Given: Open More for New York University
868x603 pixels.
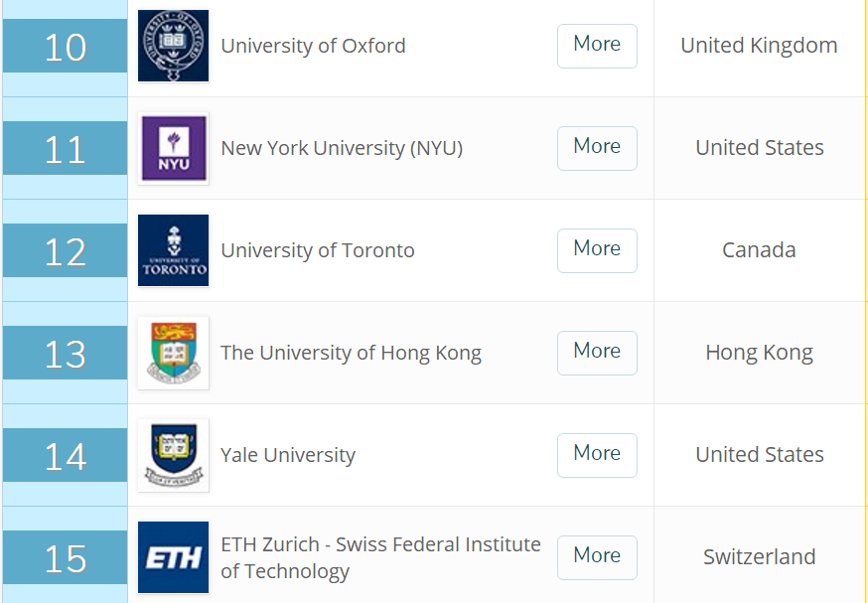Looking at the screenshot, I should 597,148.
